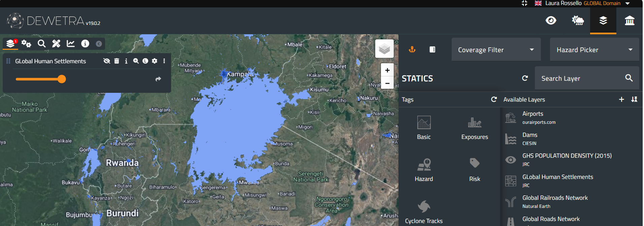Adjust the layer opacity slider handle

click(x=62, y=79)
